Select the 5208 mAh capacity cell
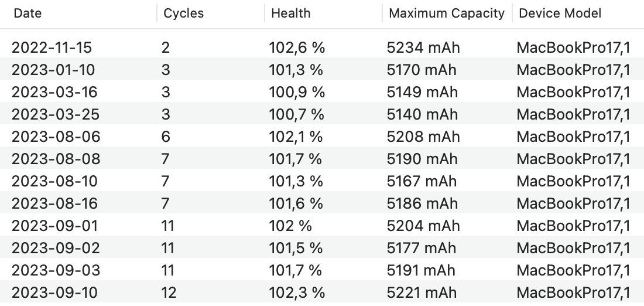 click(x=423, y=137)
